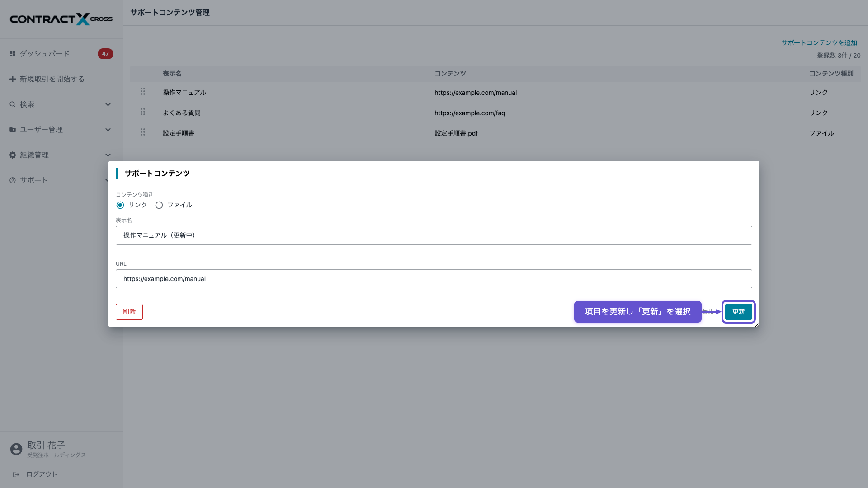Expand the ユーザー管理 chevron
This screenshot has height=488, width=868.
(x=108, y=130)
